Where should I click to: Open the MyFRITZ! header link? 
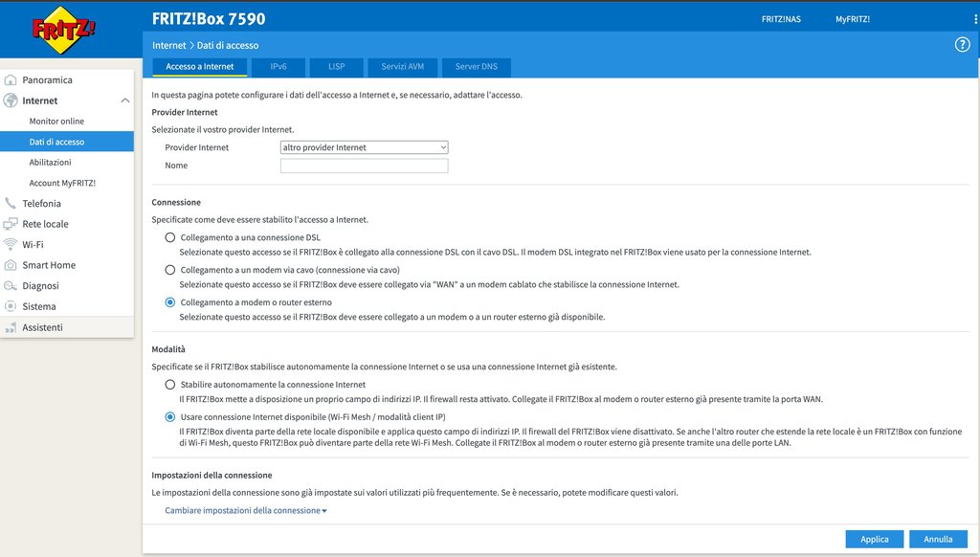tap(853, 19)
